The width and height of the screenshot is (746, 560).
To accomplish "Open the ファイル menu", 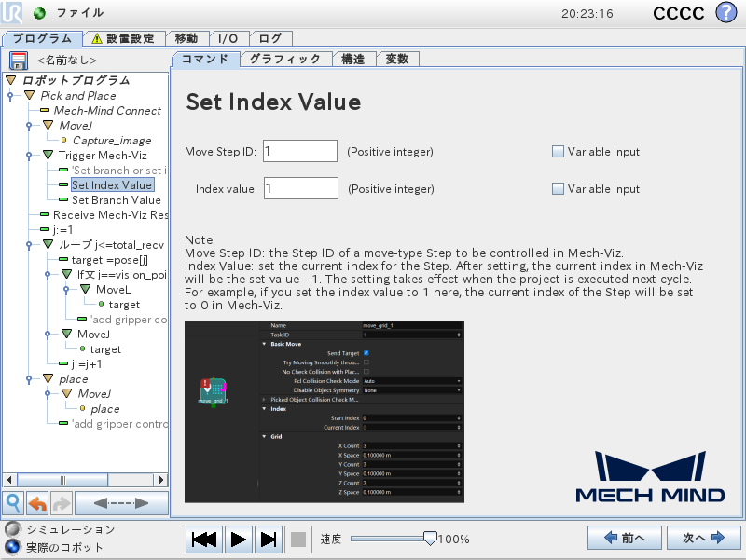I will pyautogui.click(x=79, y=13).
